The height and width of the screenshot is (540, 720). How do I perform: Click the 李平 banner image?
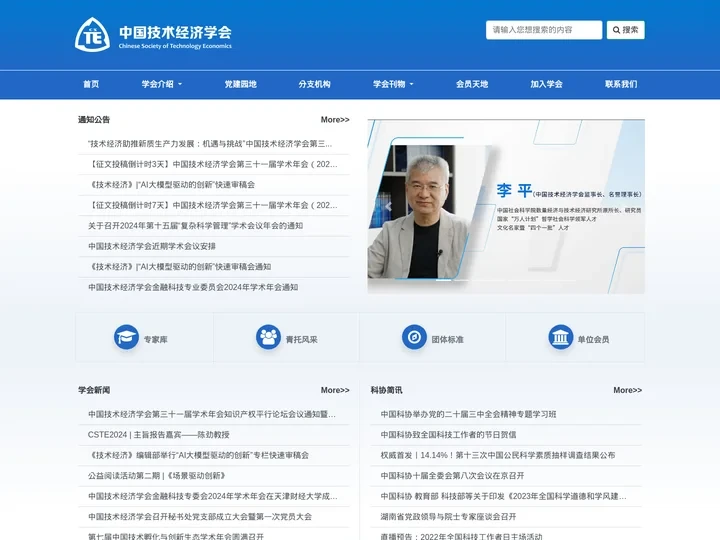click(506, 207)
